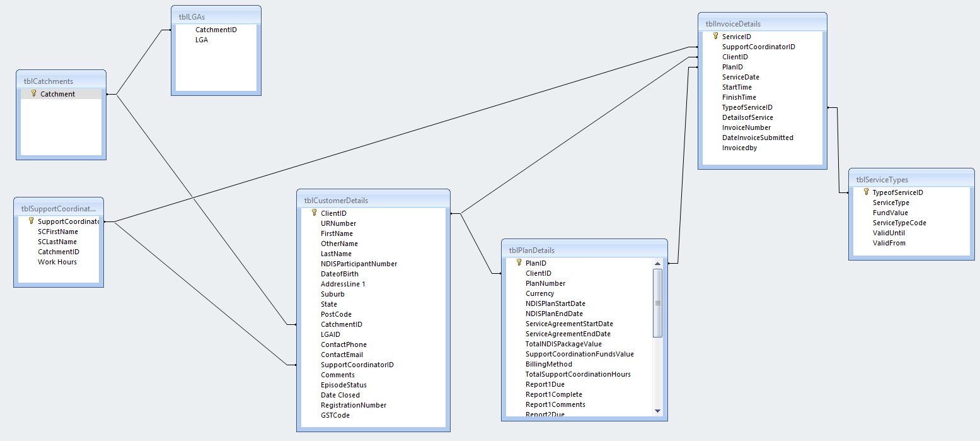Screen dimensions: 980x441
Task: Select the ServiceAgreementEndDate field
Action: [568, 334]
